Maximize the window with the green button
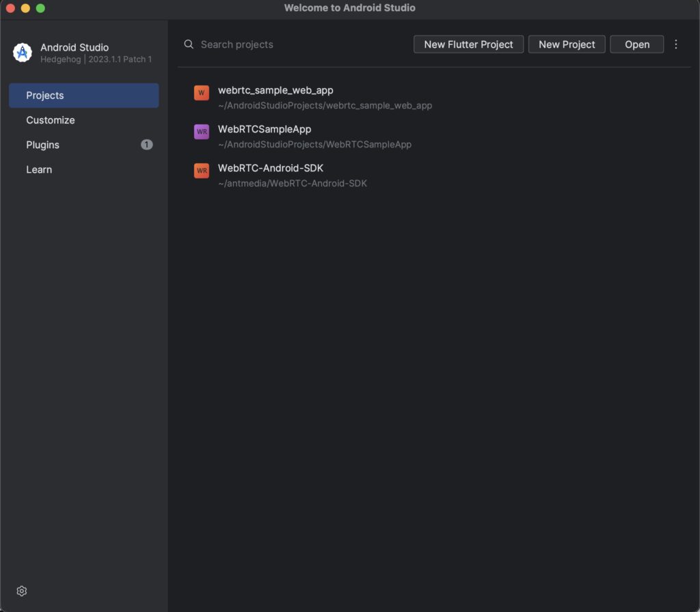This screenshot has height=612, width=700. click(x=40, y=8)
